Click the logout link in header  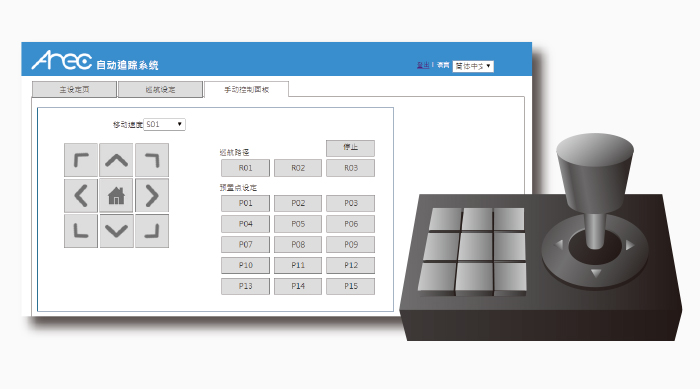423,65
